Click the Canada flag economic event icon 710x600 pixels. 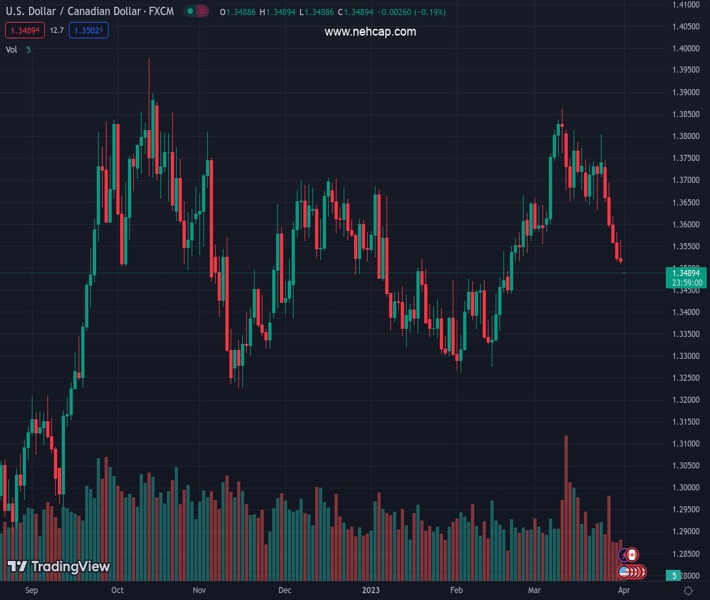(x=632, y=554)
